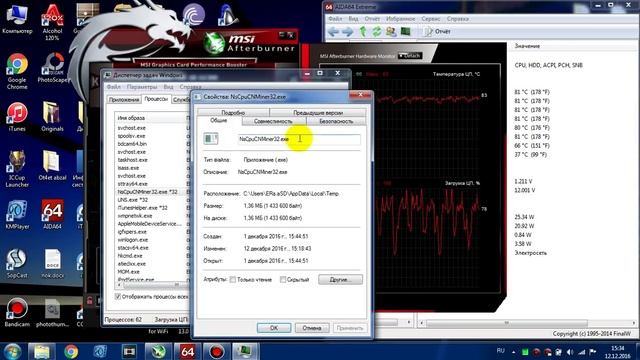This screenshot has height=360, width=640.
Task: Select the spoolsv.exe process row
Action: [x=151, y=136]
